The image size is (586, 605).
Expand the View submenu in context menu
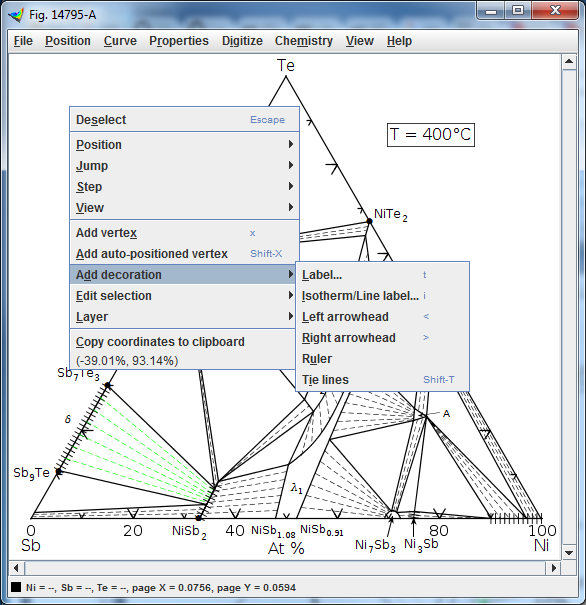(184, 208)
